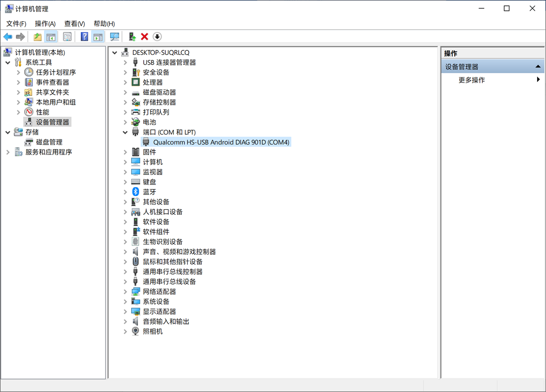Toggle the show/hide action pane button
The width and height of the screenshot is (546, 392).
click(98, 37)
